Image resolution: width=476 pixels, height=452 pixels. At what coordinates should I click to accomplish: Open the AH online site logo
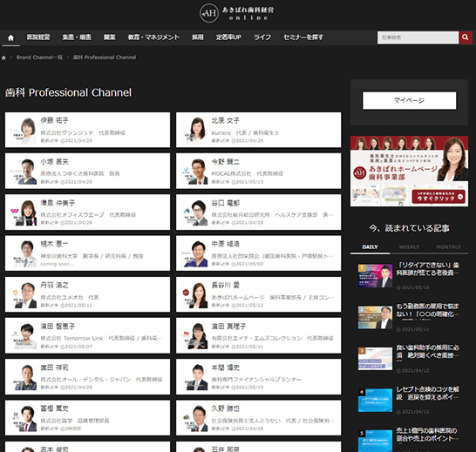click(x=237, y=13)
